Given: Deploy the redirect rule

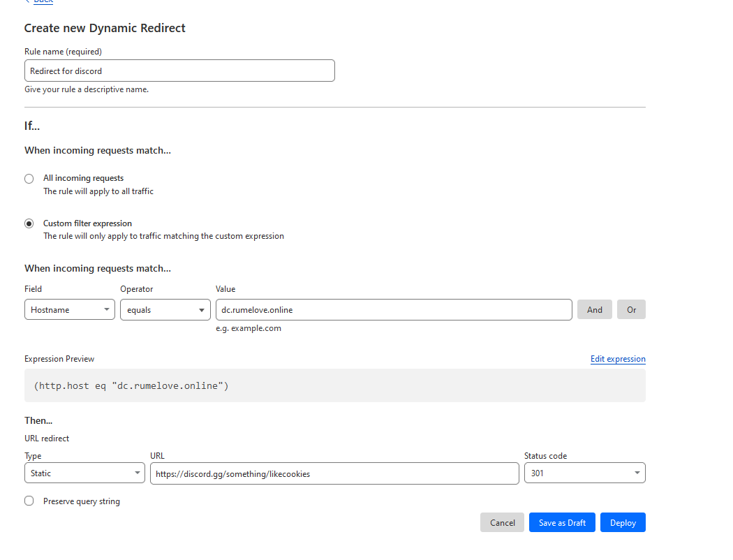Looking at the screenshot, I should (x=623, y=522).
